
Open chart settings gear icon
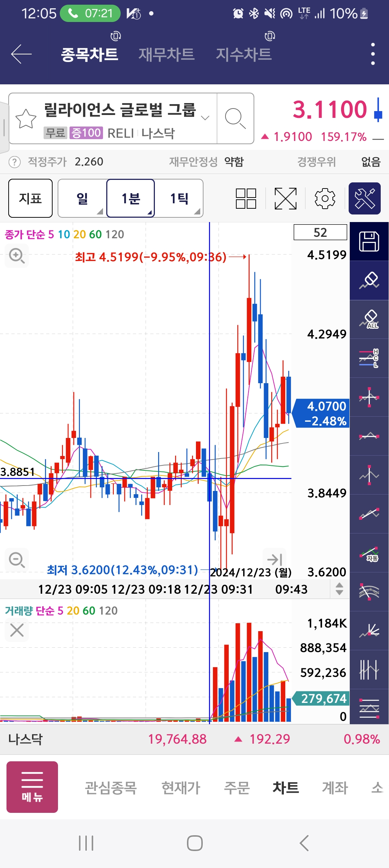click(325, 198)
